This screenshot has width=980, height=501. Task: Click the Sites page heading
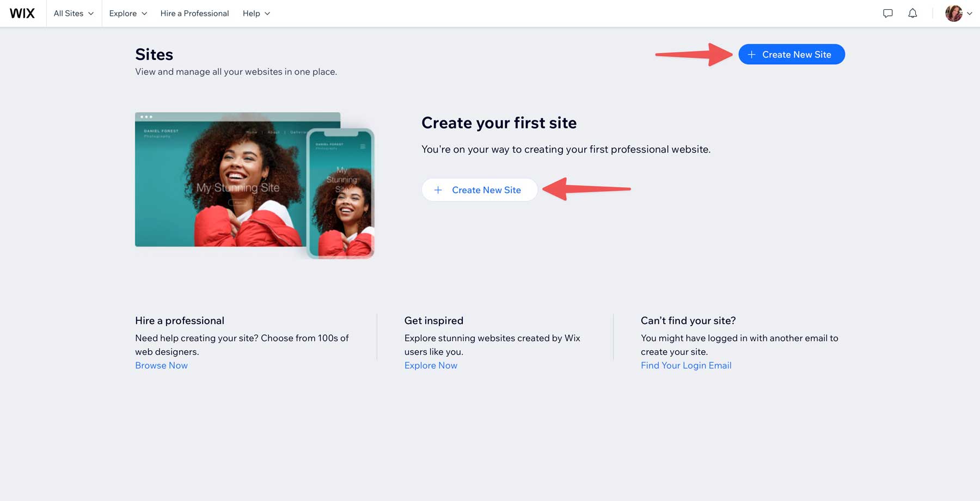point(154,54)
